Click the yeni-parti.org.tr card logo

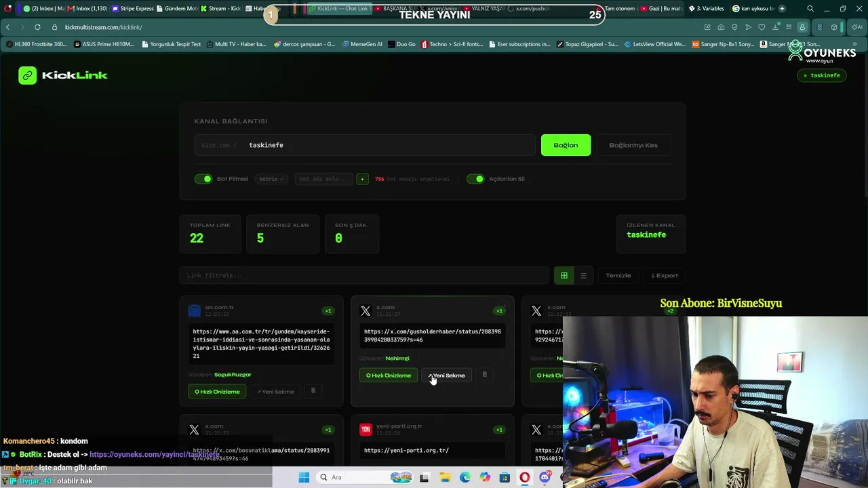(x=366, y=429)
